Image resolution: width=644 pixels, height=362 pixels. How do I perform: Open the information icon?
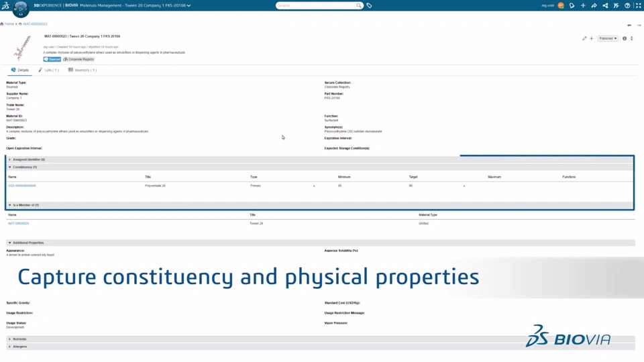625,39
